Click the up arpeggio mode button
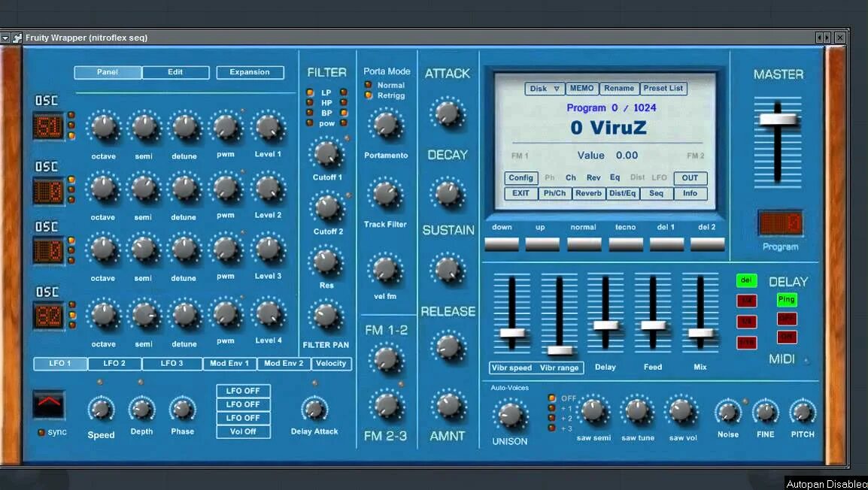The image size is (868, 490). [542, 244]
